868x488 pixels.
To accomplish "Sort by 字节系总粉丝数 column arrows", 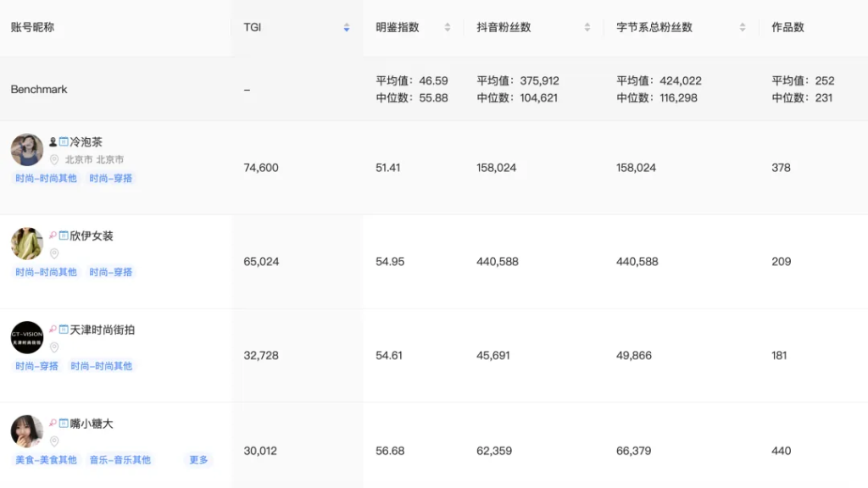I will 743,27.
